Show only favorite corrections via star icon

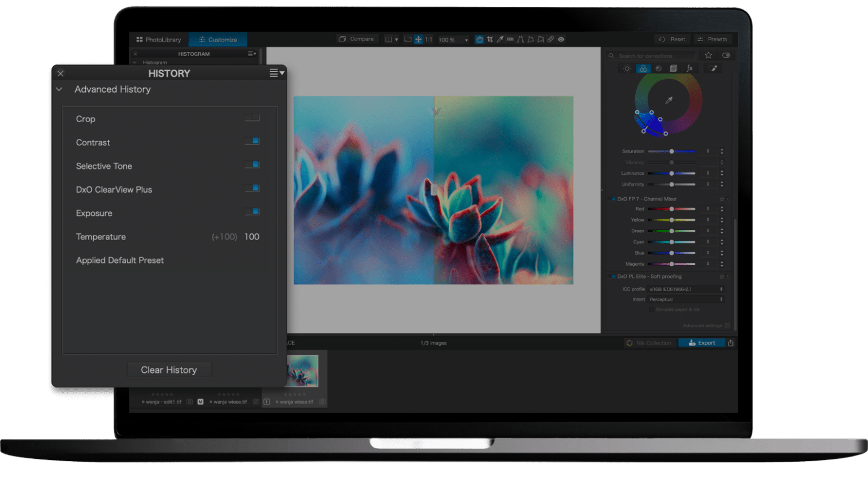(x=708, y=55)
